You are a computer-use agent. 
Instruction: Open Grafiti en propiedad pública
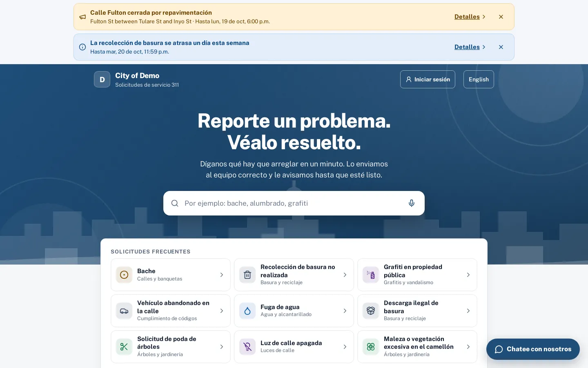417,275
